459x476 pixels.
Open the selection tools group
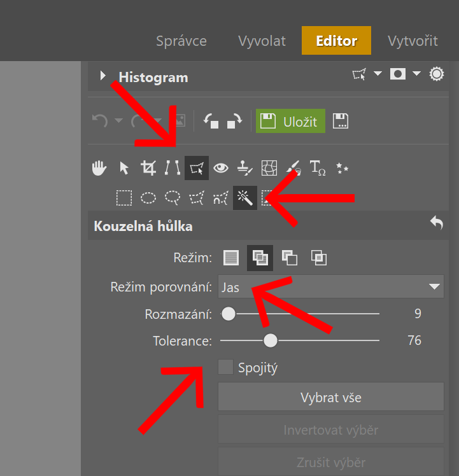pos(197,168)
